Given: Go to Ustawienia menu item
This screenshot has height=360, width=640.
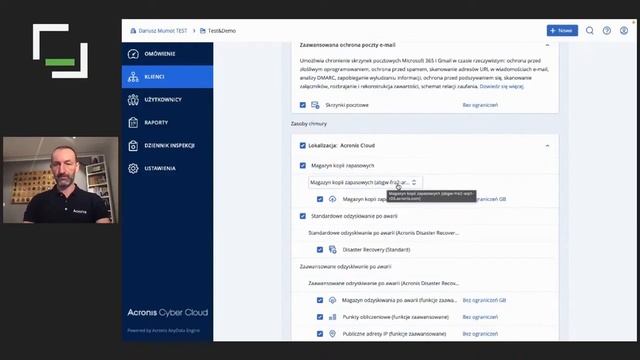Looking at the screenshot, I should click(x=167, y=168).
